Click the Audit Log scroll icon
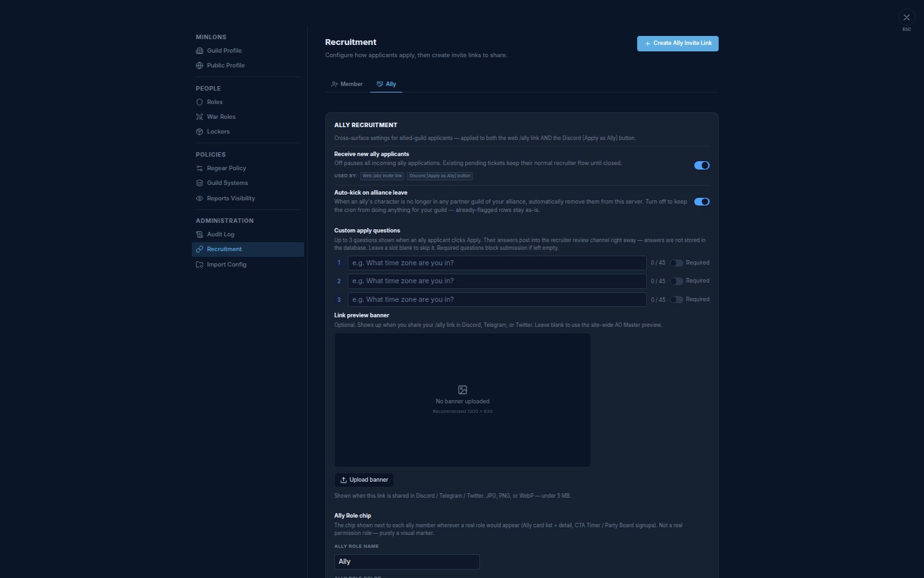This screenshot has width=924, height=578. 200,234
